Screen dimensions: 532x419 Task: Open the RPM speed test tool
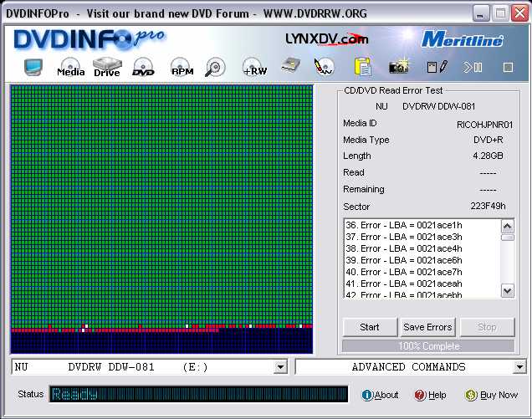tap(182, 67)
